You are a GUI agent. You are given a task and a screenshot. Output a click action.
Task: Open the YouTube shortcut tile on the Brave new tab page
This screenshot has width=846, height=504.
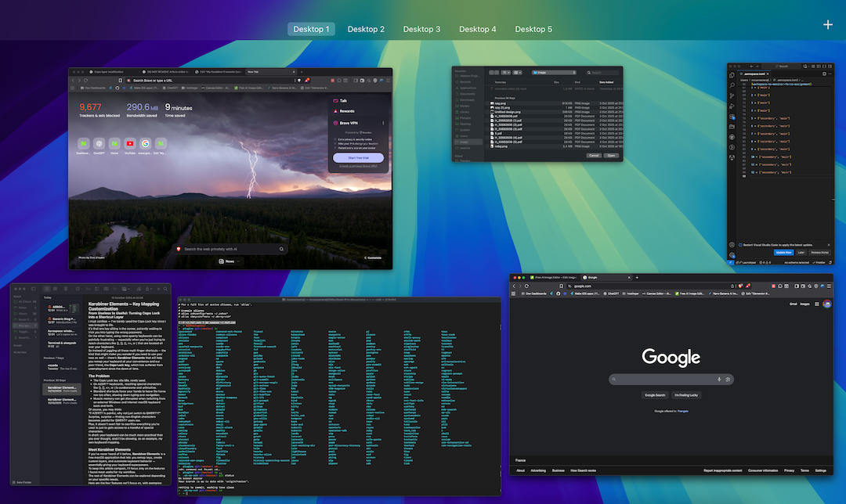[130, 144]
